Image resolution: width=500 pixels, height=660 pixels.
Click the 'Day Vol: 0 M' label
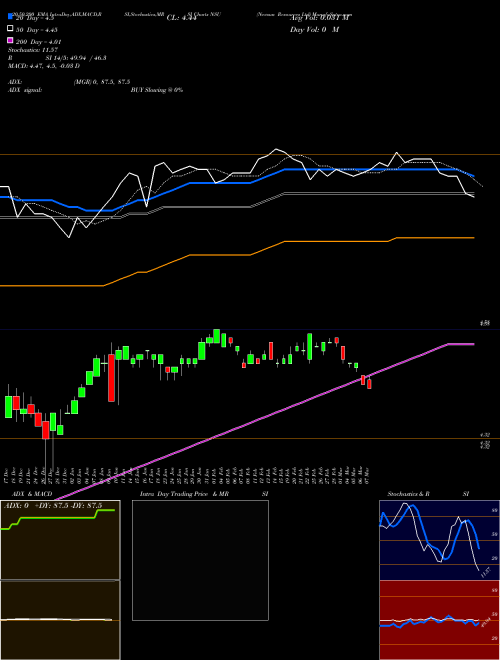click(314, 30)
